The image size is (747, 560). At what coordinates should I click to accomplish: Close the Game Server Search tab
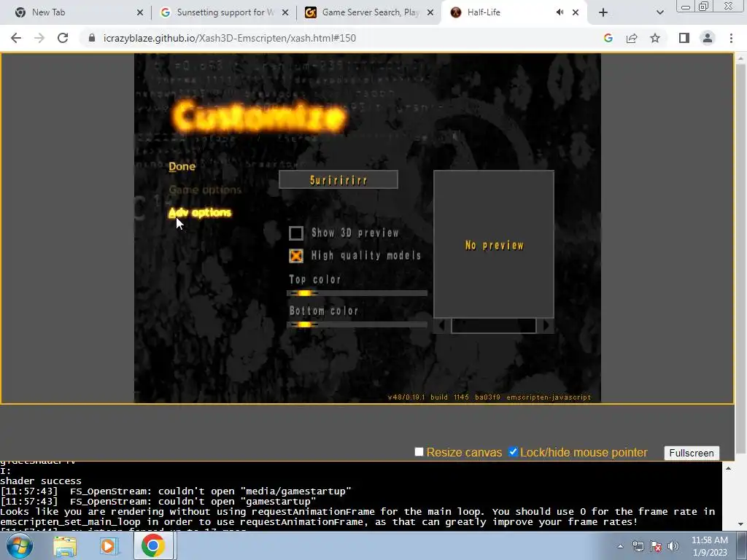point(430,12)
